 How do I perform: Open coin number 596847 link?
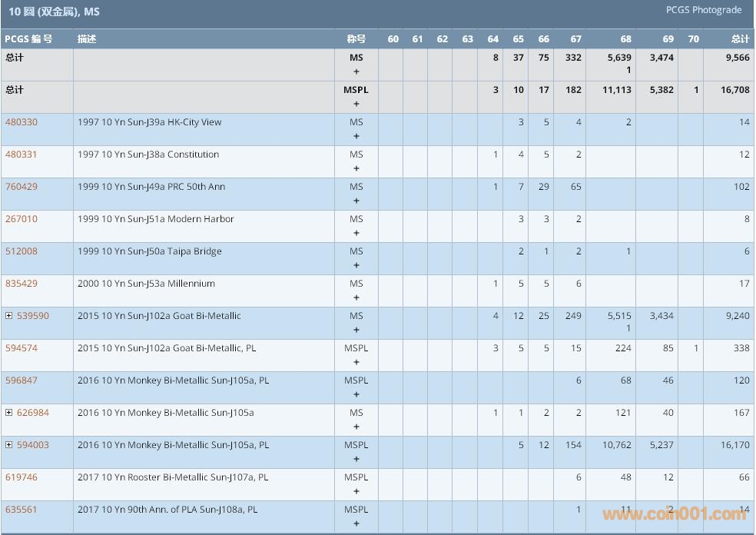click(22, 380)
